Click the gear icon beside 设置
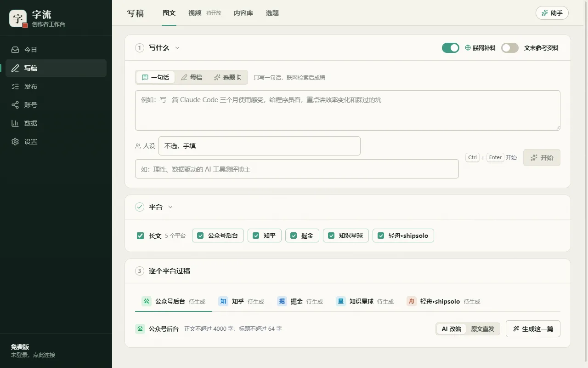588x368 pixels. pos(15,142)
